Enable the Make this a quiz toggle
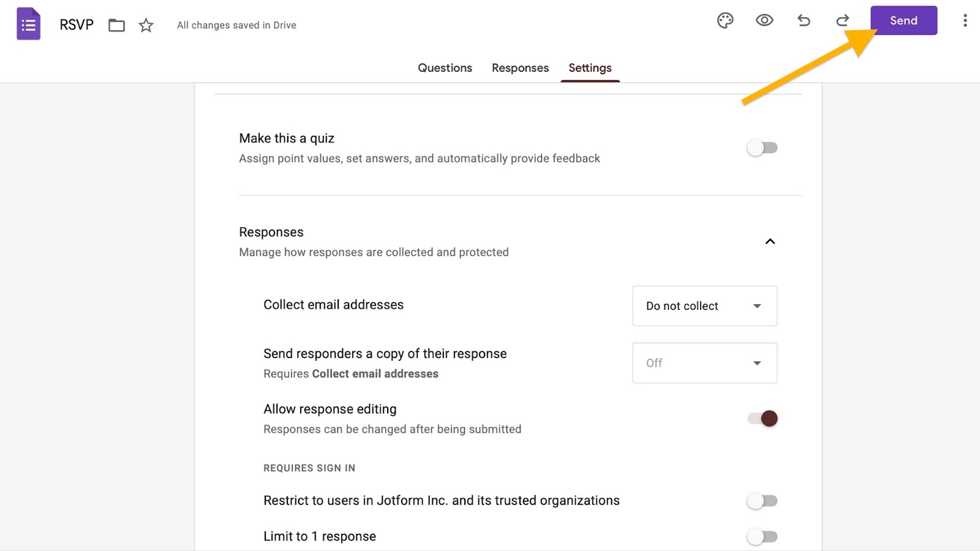980x551 pixels. point(762,148)
